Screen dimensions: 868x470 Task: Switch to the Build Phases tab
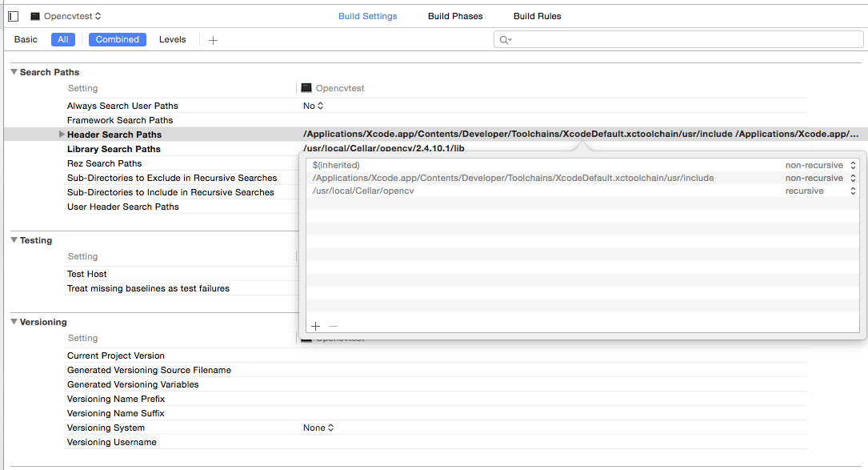click(x=455, y=16)
